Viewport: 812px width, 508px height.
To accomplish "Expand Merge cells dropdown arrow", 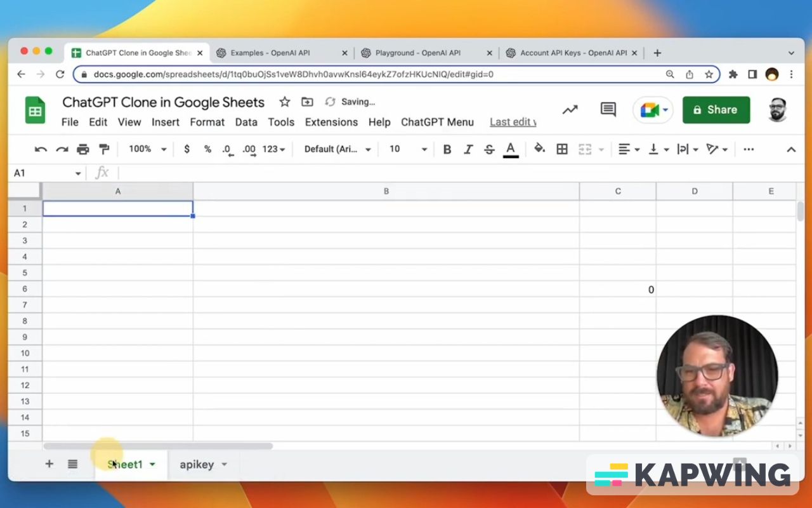I will [x=601, y=150].
